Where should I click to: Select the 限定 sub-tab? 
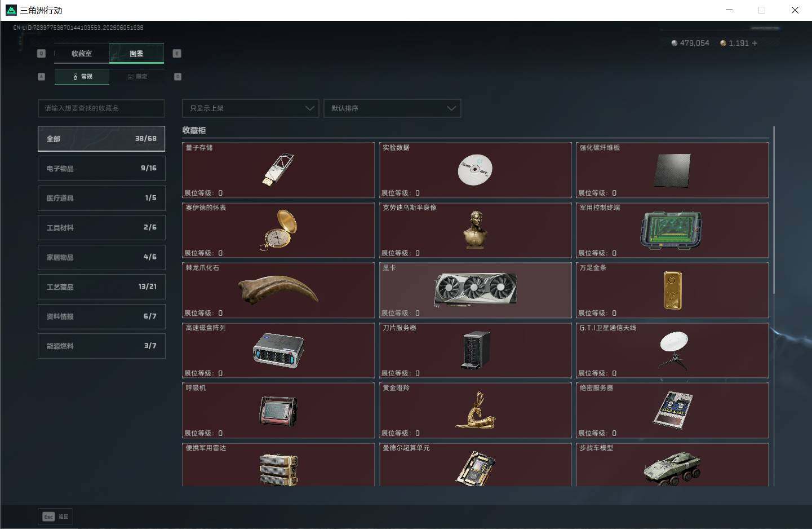[x=137, y=76]
